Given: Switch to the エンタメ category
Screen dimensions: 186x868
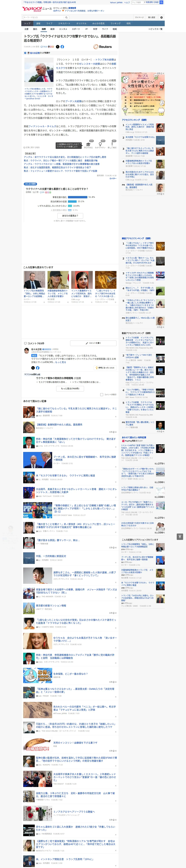Looking at the screenshot, I should tap(63, 29).
